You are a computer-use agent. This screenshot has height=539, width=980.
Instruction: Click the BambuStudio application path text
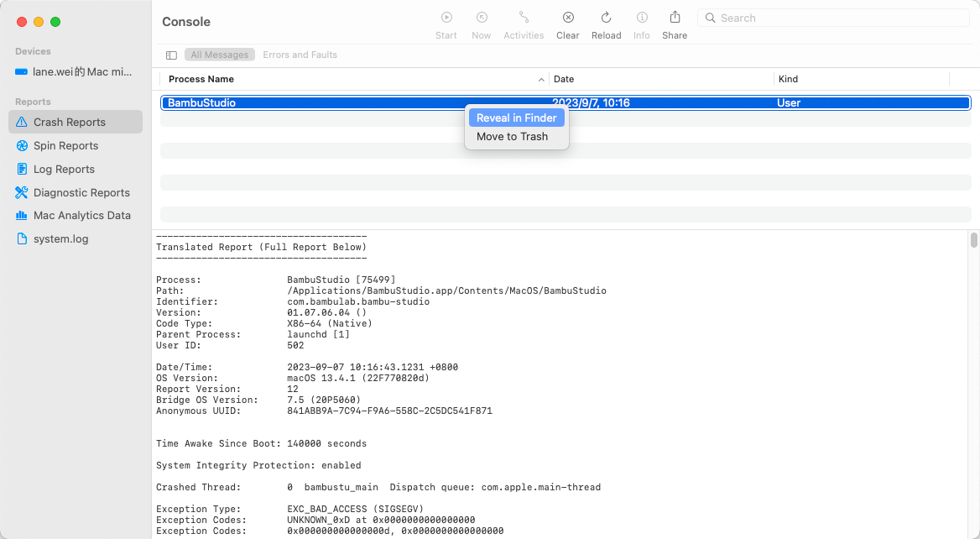point(446,290)
